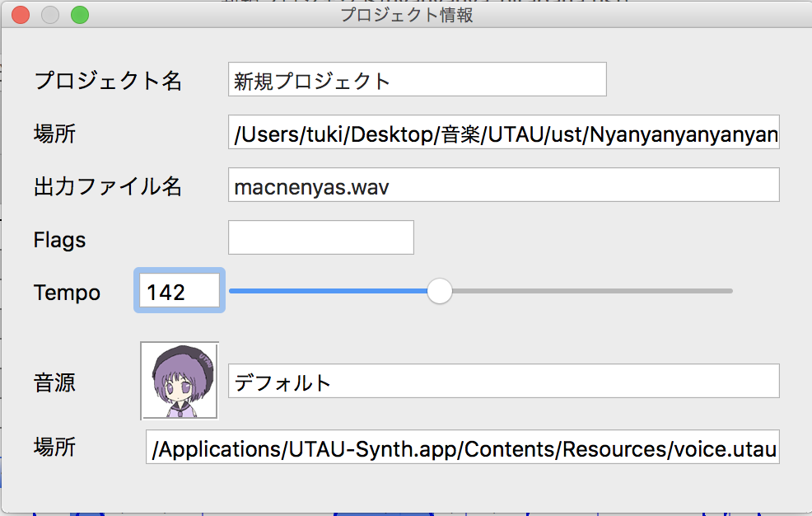This screenshot has height=516, width=812.
Task: Close the プロジェクト情報 window with red button
Action: 21,15
